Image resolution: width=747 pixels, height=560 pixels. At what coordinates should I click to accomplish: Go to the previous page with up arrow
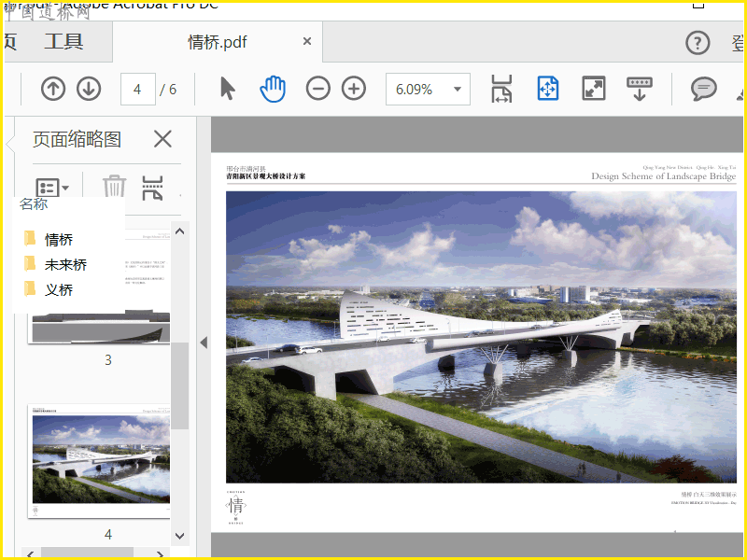point(53,89)
